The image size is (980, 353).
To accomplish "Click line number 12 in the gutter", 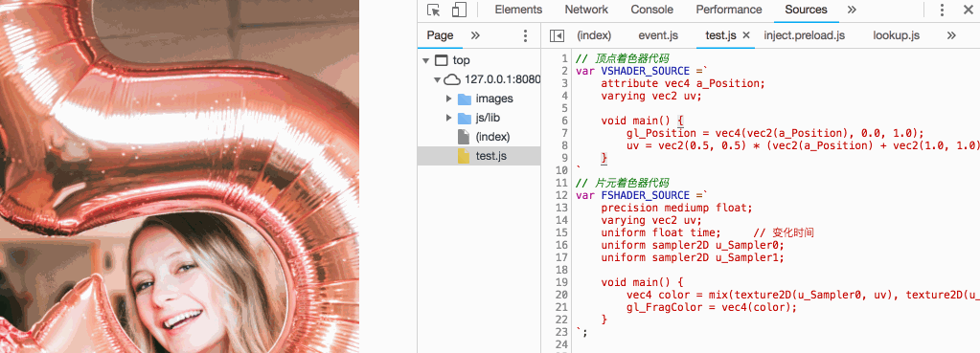I will click(561, 195).
